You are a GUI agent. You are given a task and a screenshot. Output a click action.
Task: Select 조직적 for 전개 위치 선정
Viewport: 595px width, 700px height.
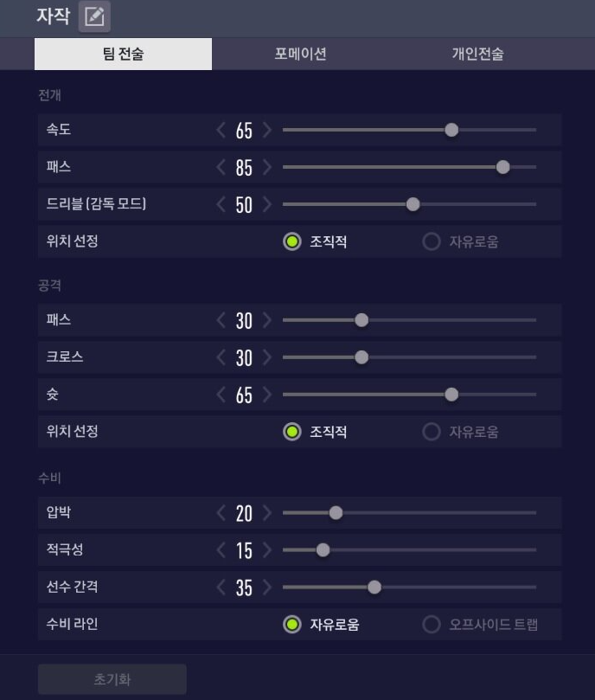[x=292, y=241]
